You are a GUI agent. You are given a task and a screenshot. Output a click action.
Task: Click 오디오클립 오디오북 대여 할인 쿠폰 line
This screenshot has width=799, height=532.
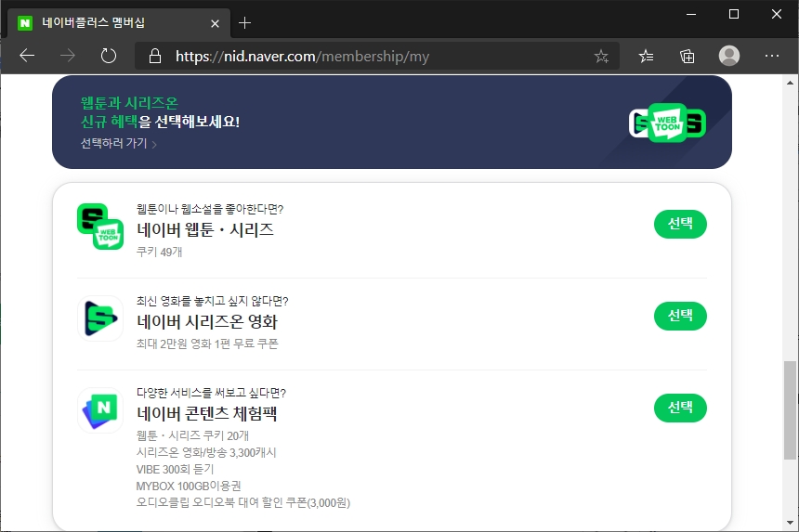click(243, 503)
